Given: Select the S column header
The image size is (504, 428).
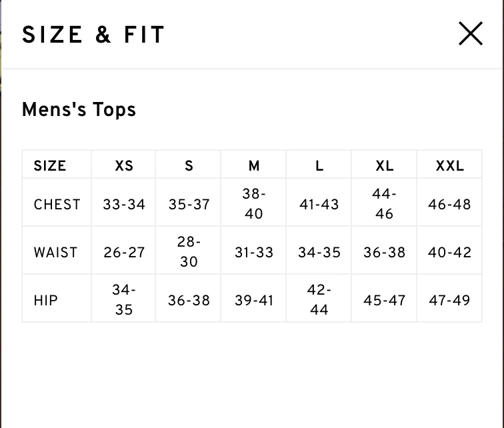Looking at the screenshot, I should [189, 166].
